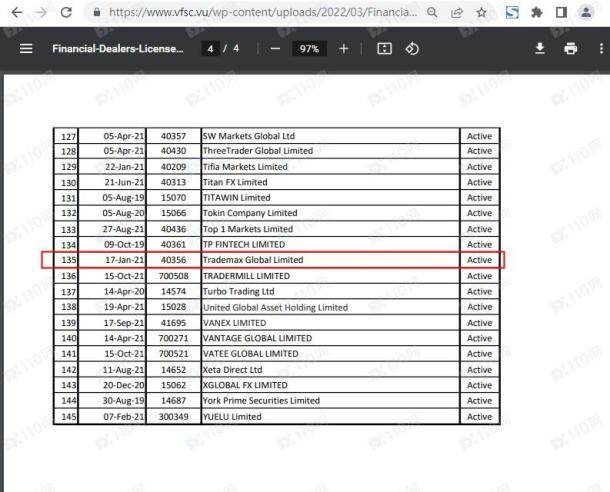This screenshot has height=492, width=610.
Task: Click the Financial-Dealers-License document title
Action: coord(118,49)
